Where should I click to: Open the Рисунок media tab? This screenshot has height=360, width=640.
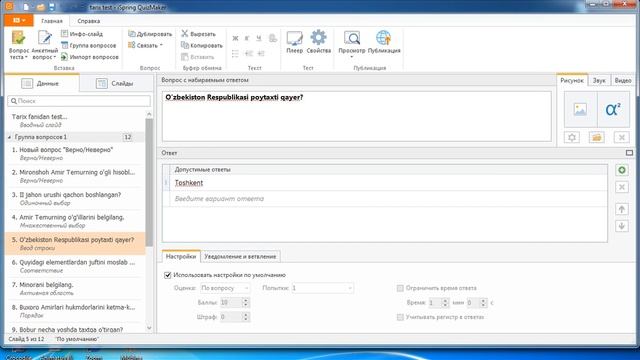(572, 80)
